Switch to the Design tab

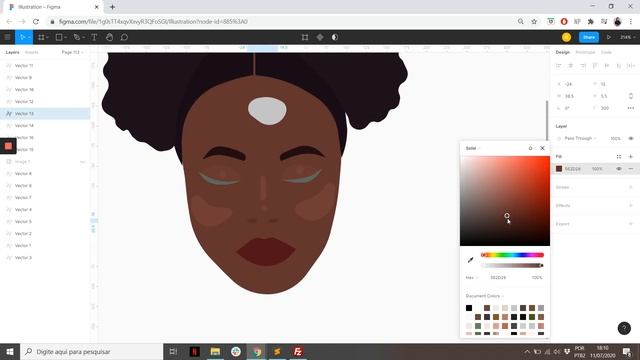click(x=562, y=52)
